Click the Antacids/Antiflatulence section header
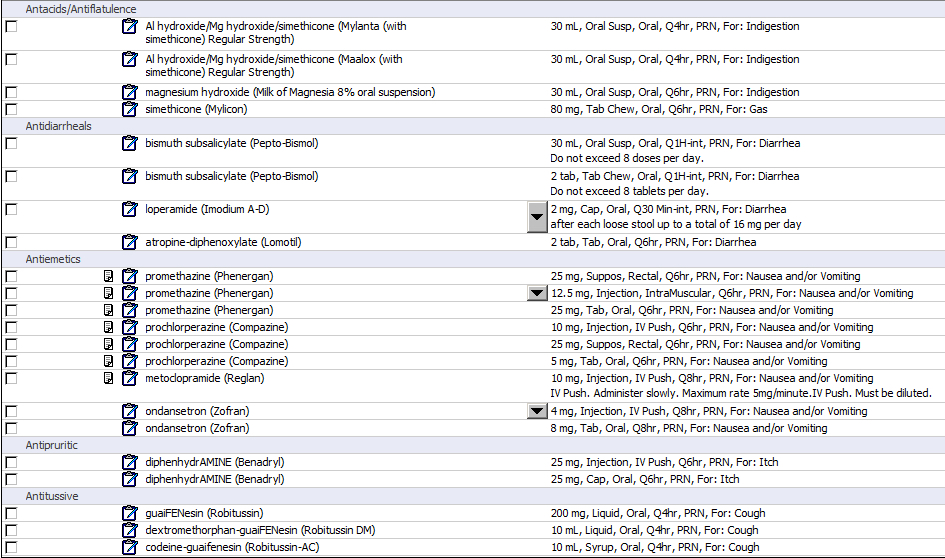Screen dimensions: 945x558 pos(81,9)
